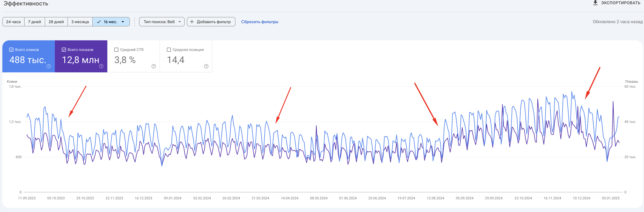Click the impressions spike near 03.01.2025

[x=613, y=102]
